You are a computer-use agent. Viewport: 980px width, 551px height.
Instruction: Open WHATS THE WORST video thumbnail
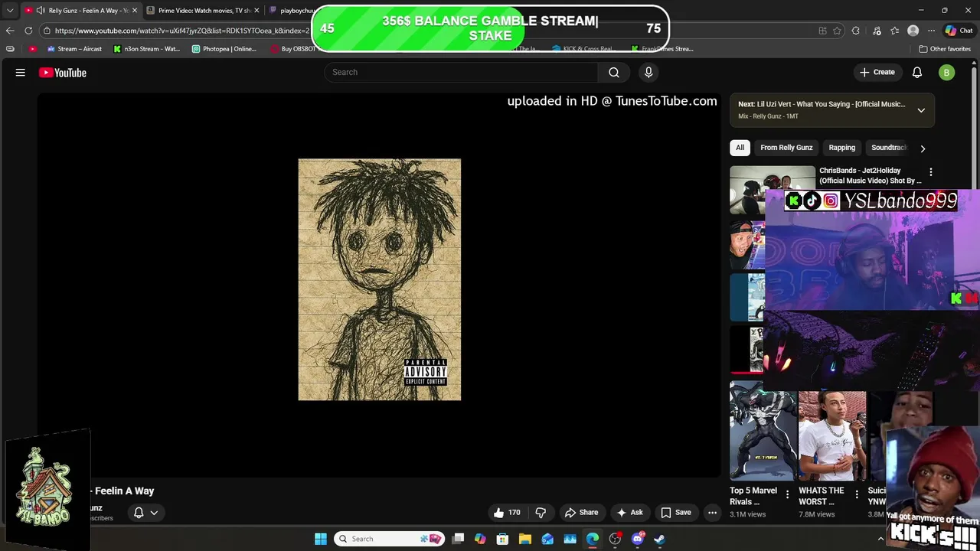coord(832,436)
